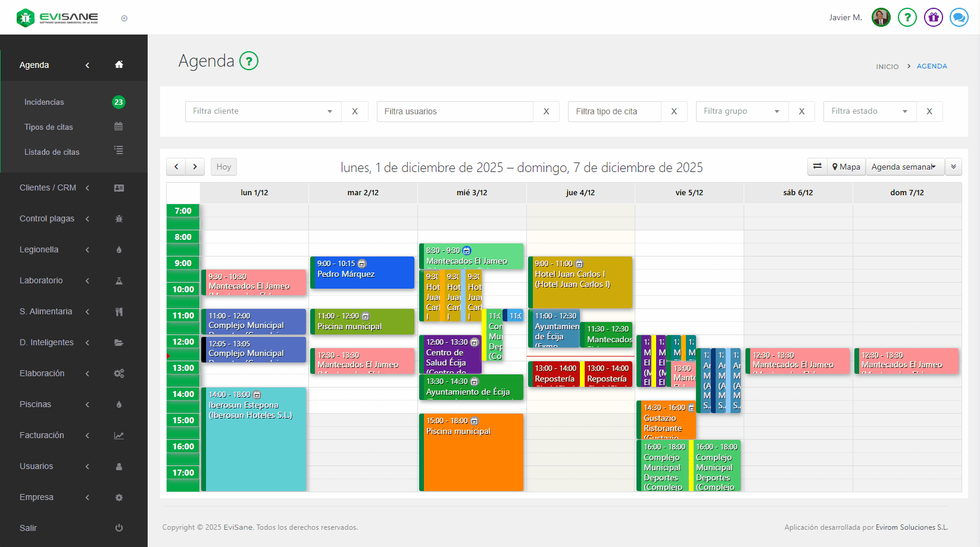The height and width of the screenshot is (547, 980).
Task: Collapse the Agenda section with its chevron
Action: 87,65
